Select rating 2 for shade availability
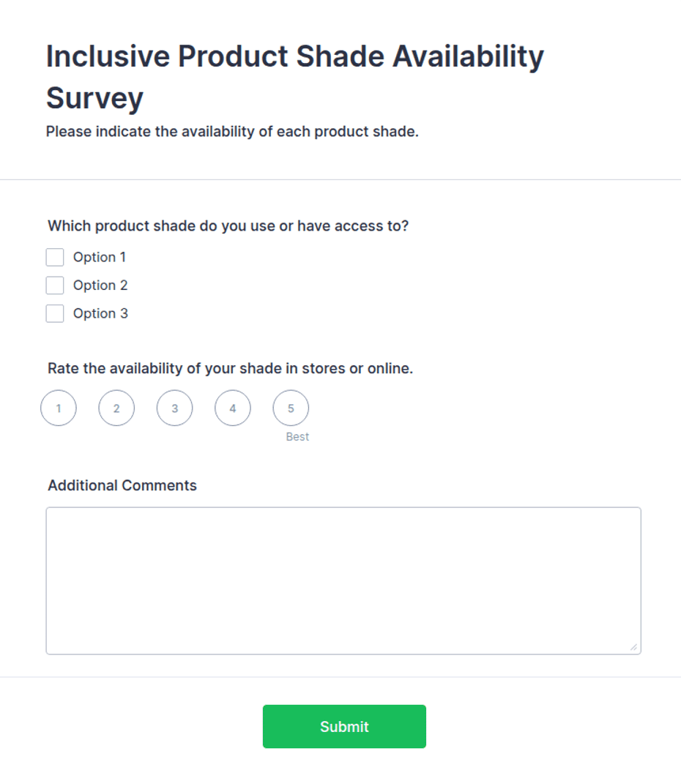 [x=116, y=408]
